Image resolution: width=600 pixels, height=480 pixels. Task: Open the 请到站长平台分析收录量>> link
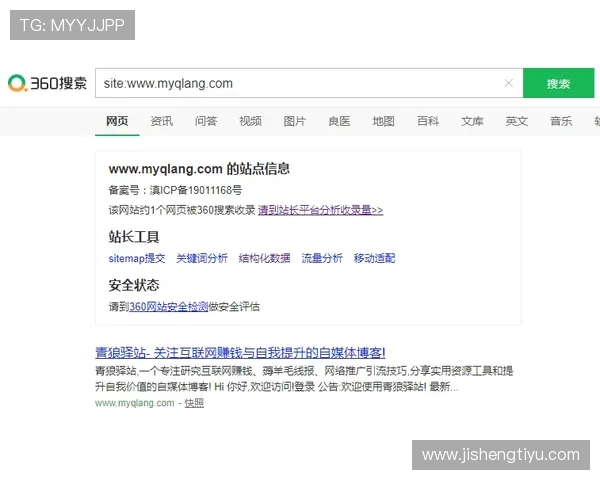pos(320,210)
